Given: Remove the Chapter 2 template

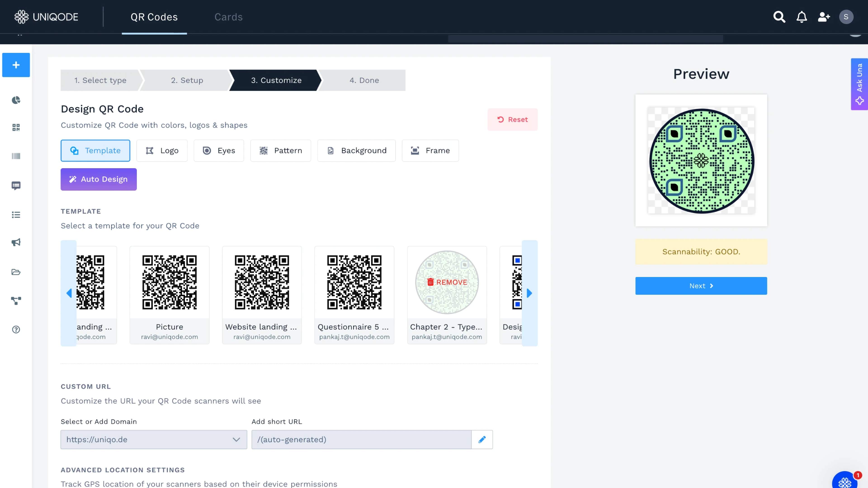Looking at the screenshot, I should click(447, 282).
